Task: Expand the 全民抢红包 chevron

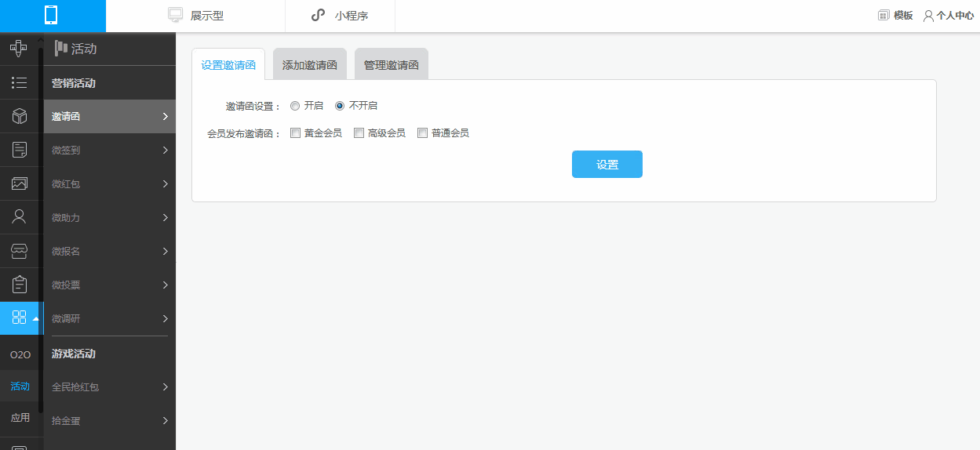Action: pos(166,387)
